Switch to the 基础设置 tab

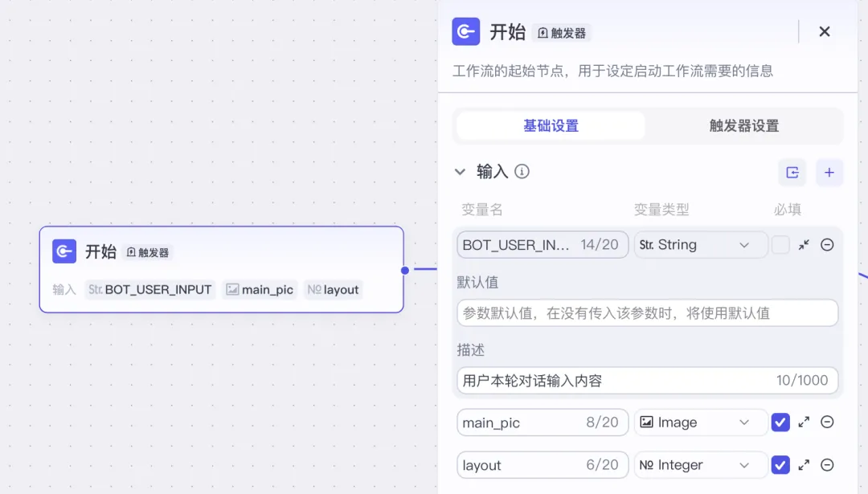(551, 125)
